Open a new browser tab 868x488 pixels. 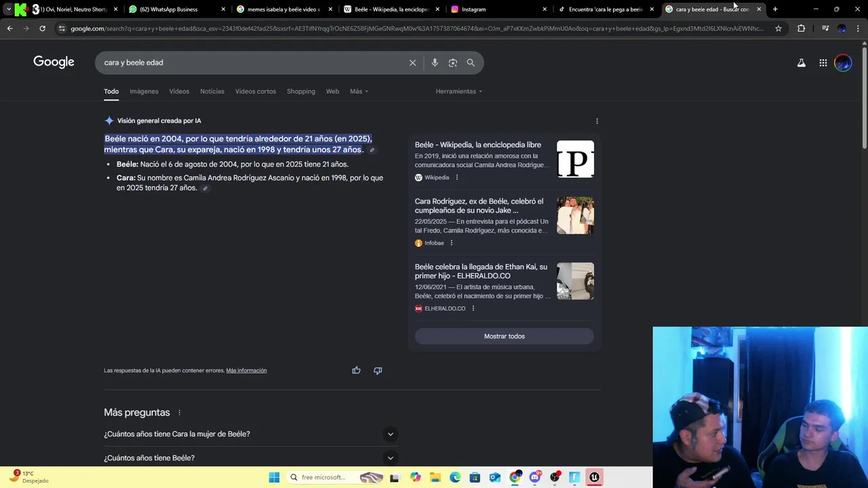pos(775,9)
